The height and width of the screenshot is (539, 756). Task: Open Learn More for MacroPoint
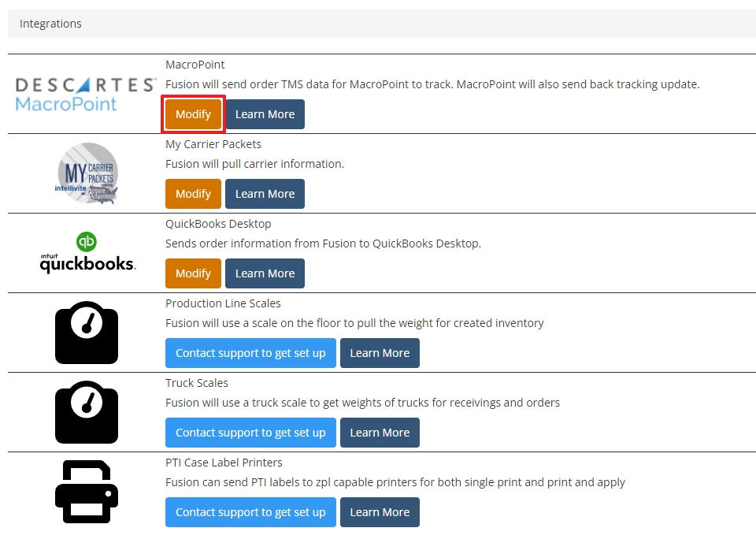pos(265,114)
